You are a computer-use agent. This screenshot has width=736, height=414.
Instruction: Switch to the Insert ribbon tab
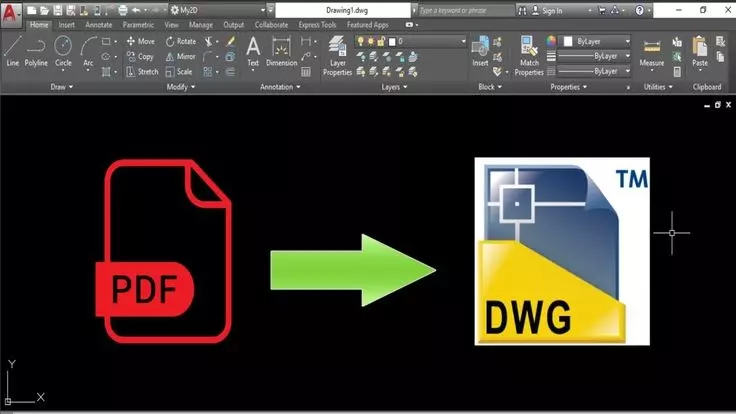[x=67, y=25]
